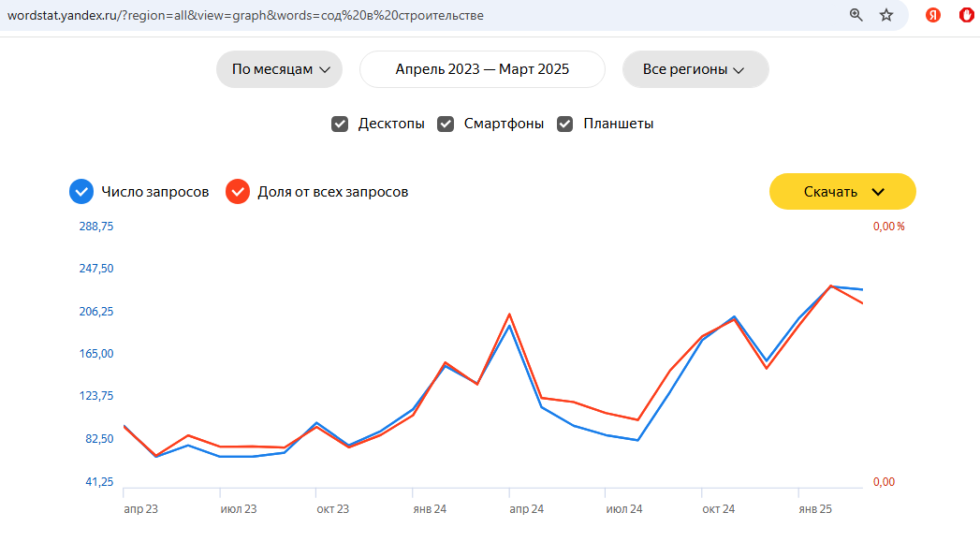Click the июл 24 x-axis tick label

point(624,509)
